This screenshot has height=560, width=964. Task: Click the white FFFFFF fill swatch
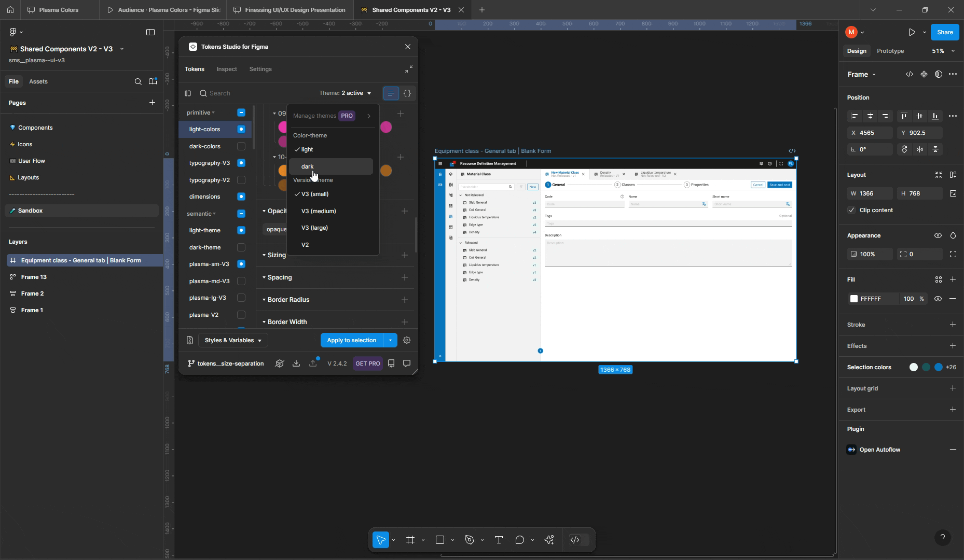pyautogui.click(x=854, y=299)
